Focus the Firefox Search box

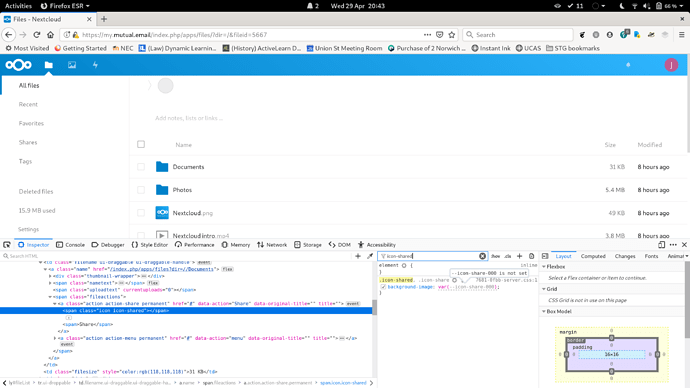(518, 35)
